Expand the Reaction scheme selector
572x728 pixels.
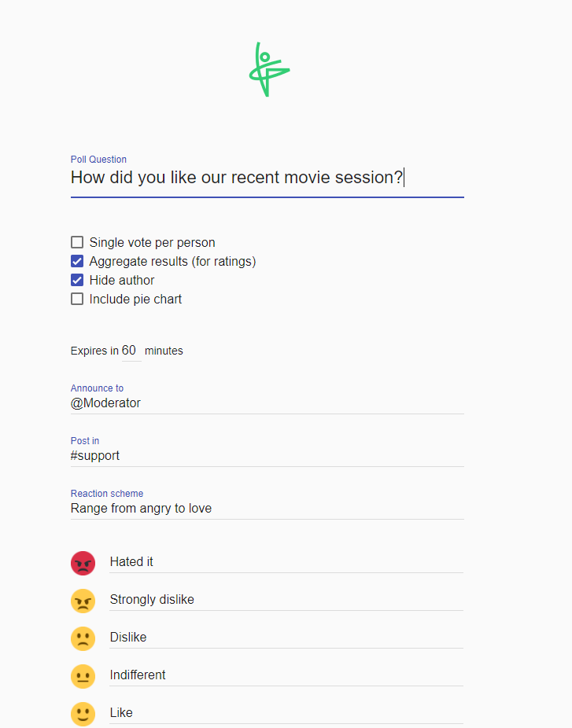point(267,509)
